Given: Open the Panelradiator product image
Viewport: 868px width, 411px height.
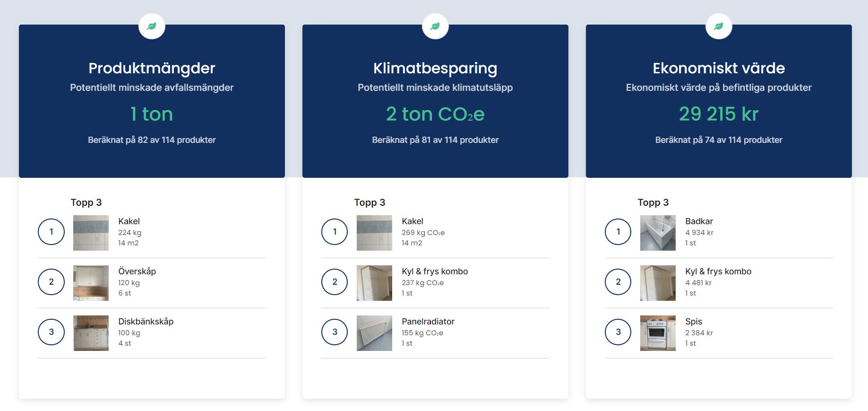Looking at the screenshot, I should (374, 333).
